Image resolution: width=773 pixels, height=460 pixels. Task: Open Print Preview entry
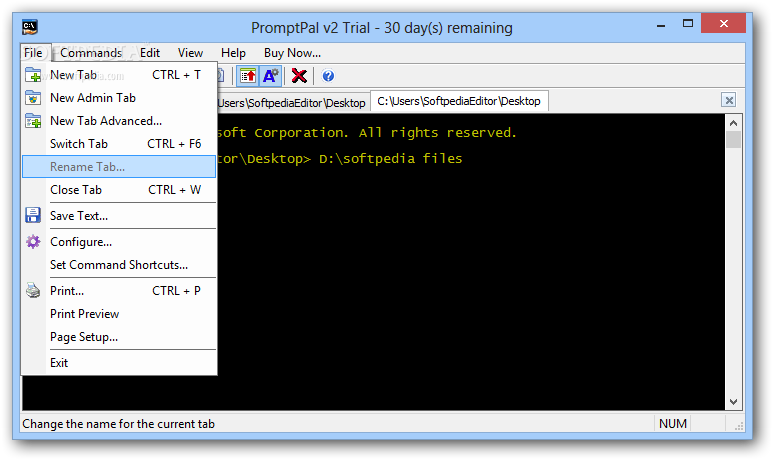(119, 314)
